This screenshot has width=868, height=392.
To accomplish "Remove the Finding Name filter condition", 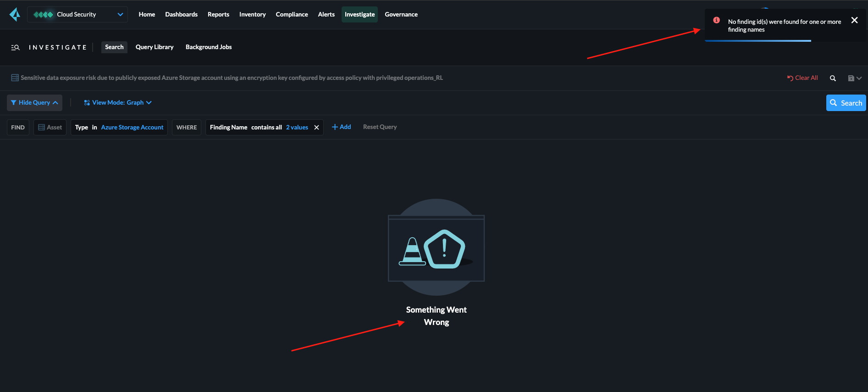I will 316,128.
